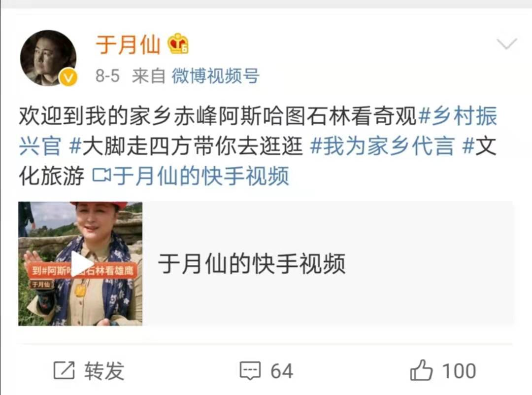Like the post with the thumbs-up icon
Viewport: 532px width, 395px height.
click(x=421, y=370)
